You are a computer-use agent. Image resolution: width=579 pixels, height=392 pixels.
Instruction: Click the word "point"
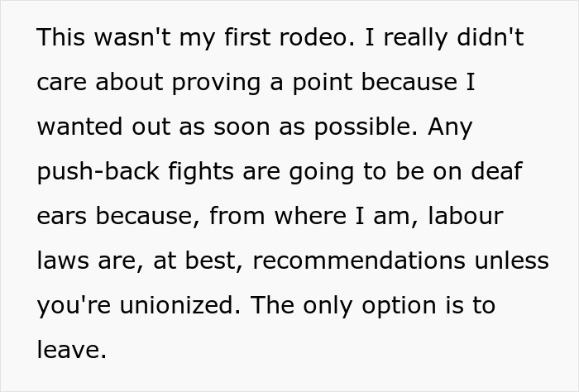click(348, 83)
